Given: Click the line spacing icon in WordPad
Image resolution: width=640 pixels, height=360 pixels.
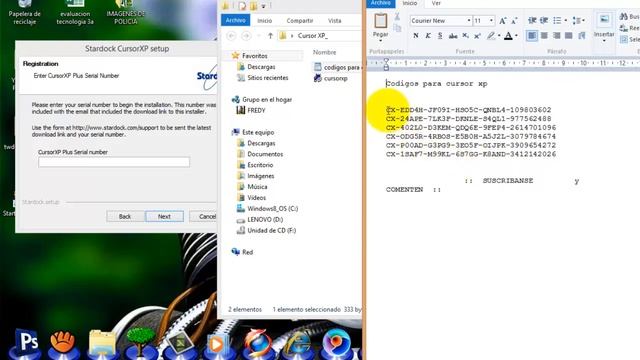Looking at the screenshot, I should coord(577,20).
